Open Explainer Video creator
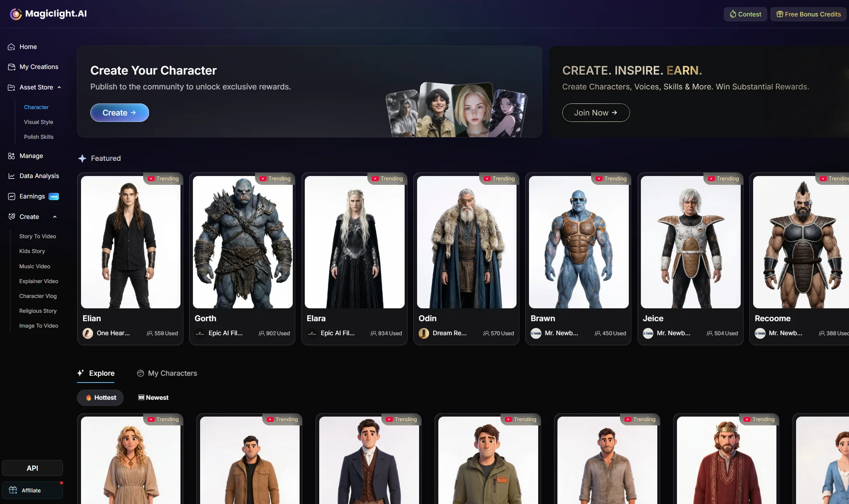 click(38, 281)
